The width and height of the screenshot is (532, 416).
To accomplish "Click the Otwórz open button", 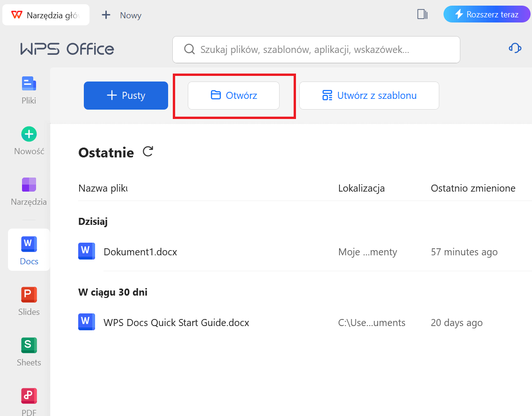I will coord(233,96).
